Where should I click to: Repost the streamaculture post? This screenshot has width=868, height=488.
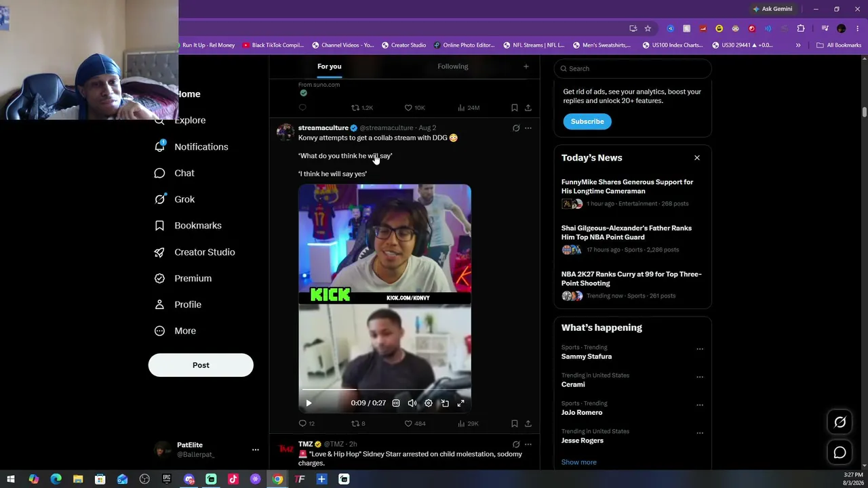[358, 424]
